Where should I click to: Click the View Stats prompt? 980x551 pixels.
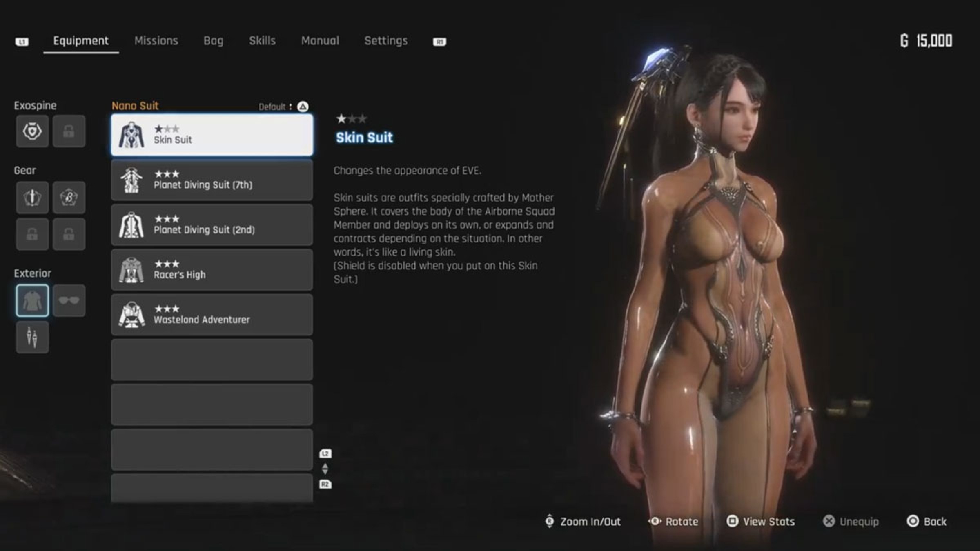761,522
